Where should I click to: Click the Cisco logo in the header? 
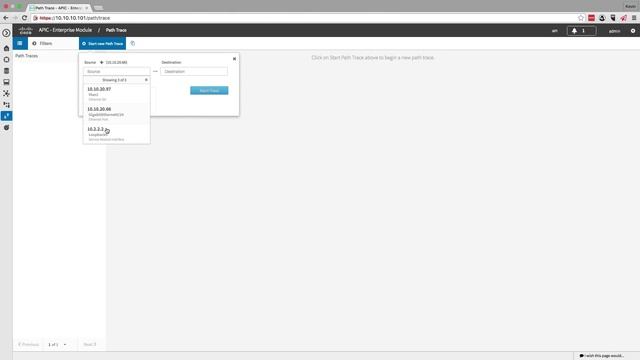[25, 30]
